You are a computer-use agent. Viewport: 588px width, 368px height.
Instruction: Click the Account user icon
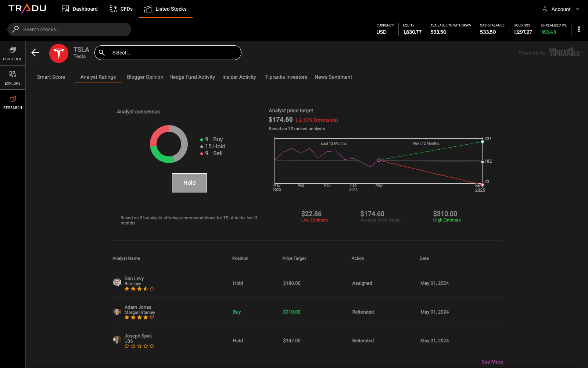545,9
